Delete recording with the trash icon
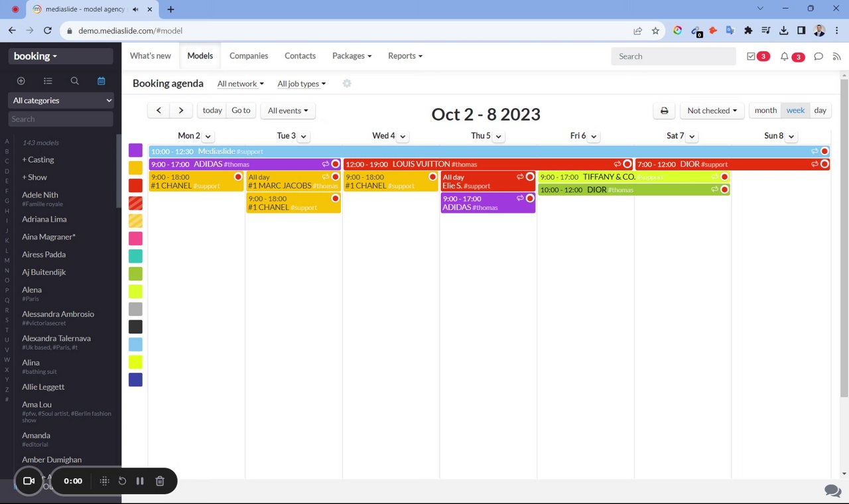849x504 pixels. click(x=160, y=481)
